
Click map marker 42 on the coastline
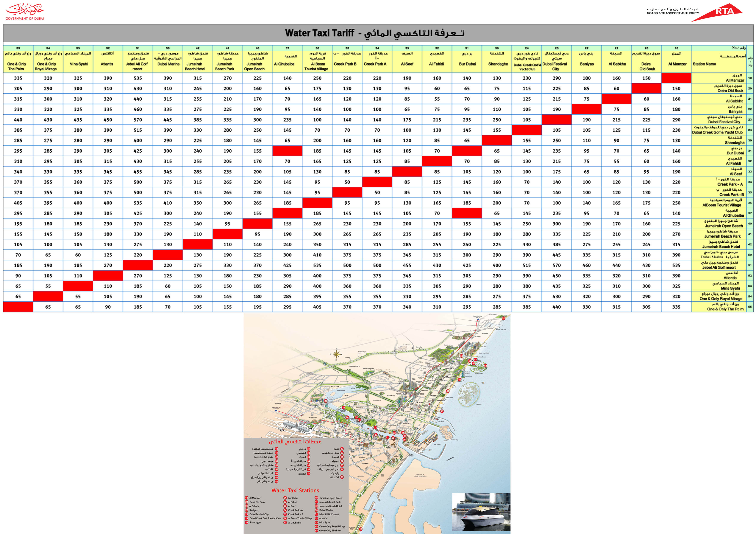point(460,380)
